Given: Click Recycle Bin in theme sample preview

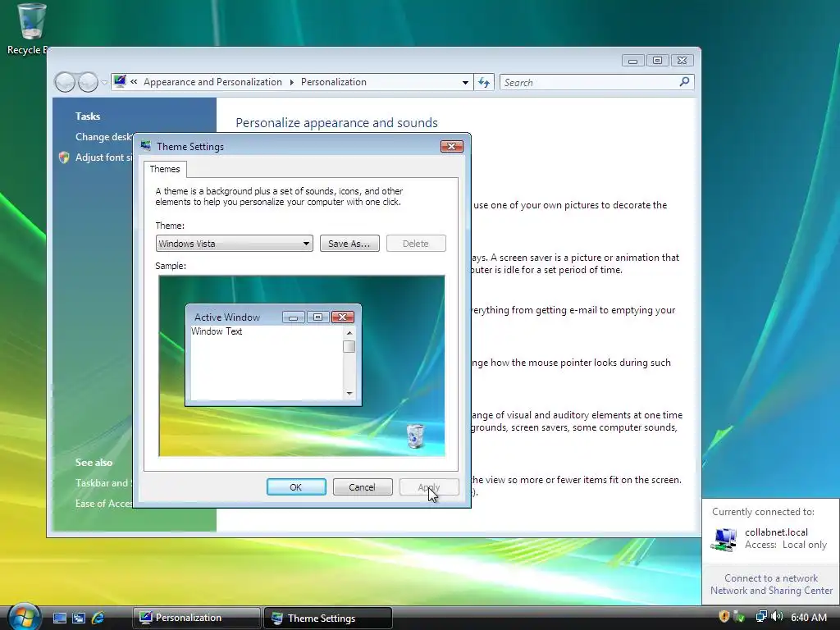Looking at the screenshot, I should coord(415,436).
